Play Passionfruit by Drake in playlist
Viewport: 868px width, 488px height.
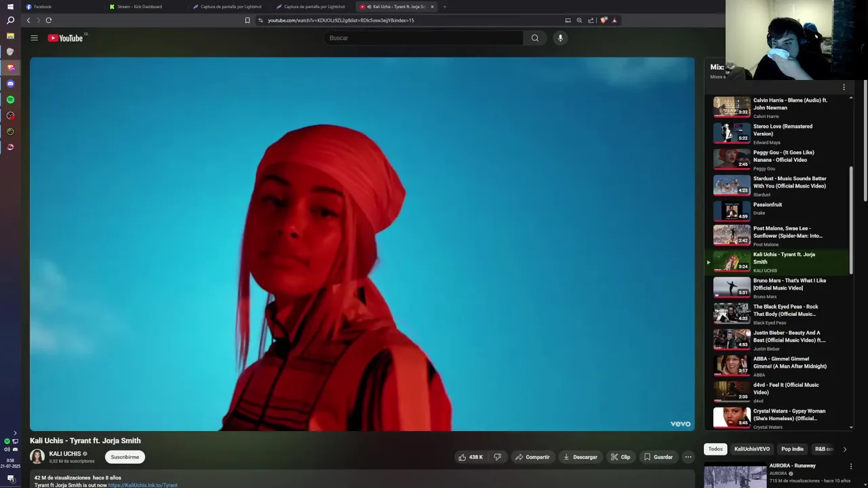coord(776,211)
